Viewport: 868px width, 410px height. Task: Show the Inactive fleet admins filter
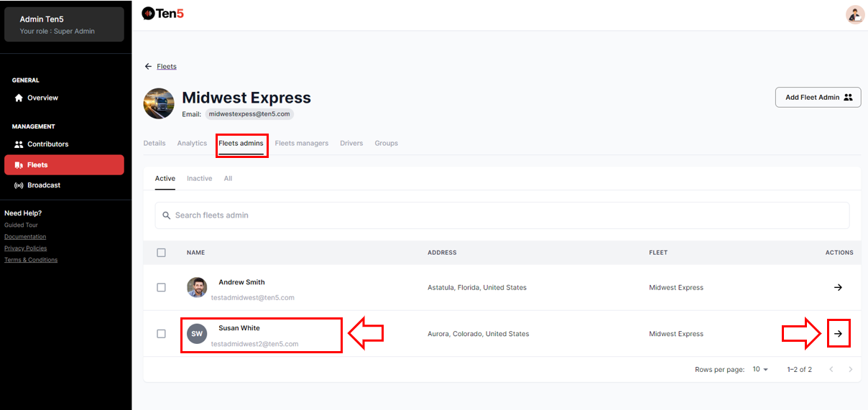(x=199, y=179)
